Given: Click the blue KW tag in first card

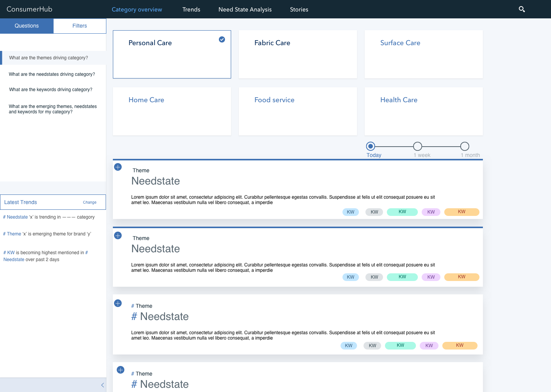Looking at the screenshot, I should pyautogui.click(x=350, y=212).
